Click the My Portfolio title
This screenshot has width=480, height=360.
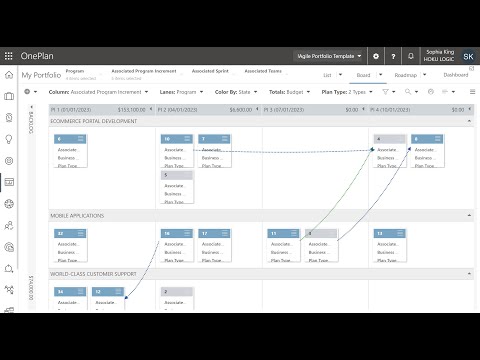(x=41, y=75)
